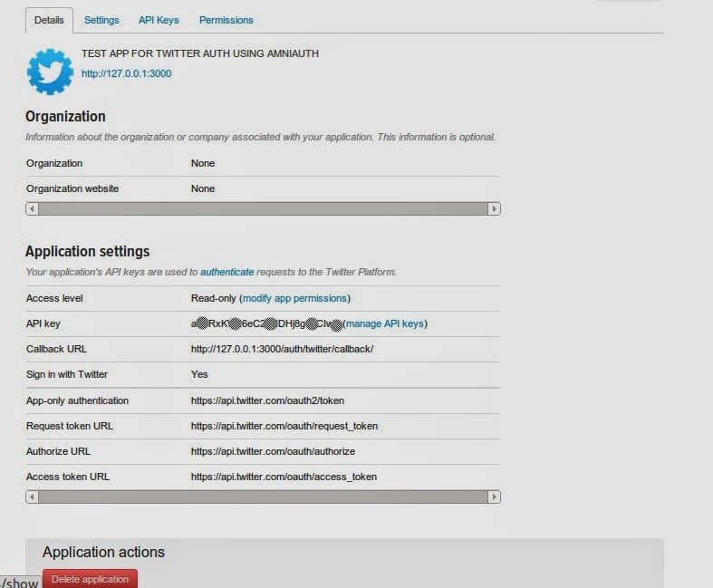Click the 'Organization website' row label

(x=72, y=188)
